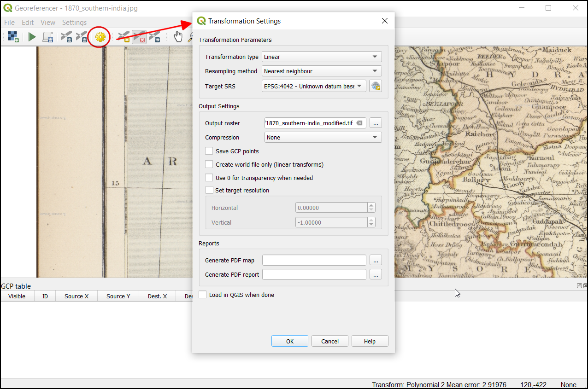The height and width of the screenshot is (389, 588).
Task: Select the Move GCP Point tool
Action: point(154,37)
